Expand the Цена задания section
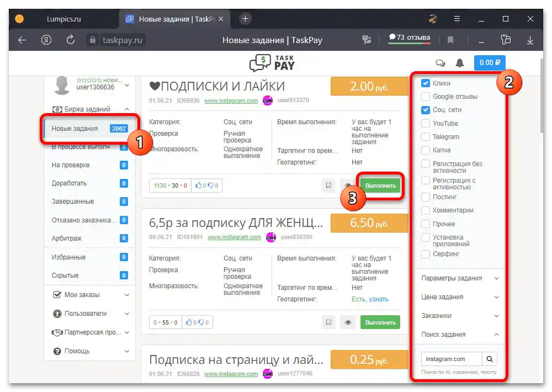 tap(460, 297)
